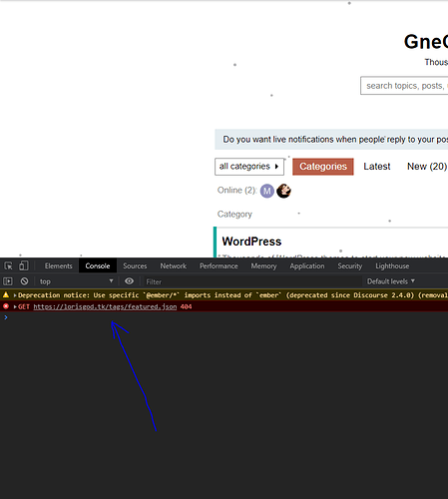Select the Latest navigation link
The width and height of the screenshot is (448, 499).
pos(377,167)
